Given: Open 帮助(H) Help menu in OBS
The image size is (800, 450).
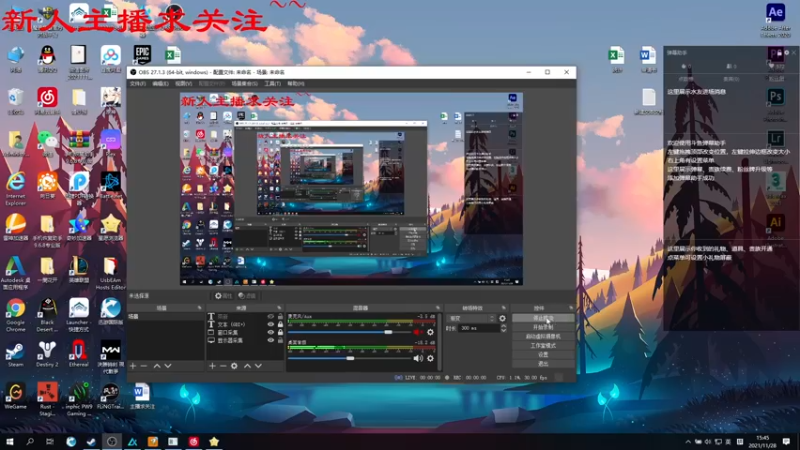Looking at the screenshot, I should (x=296, y=84).
